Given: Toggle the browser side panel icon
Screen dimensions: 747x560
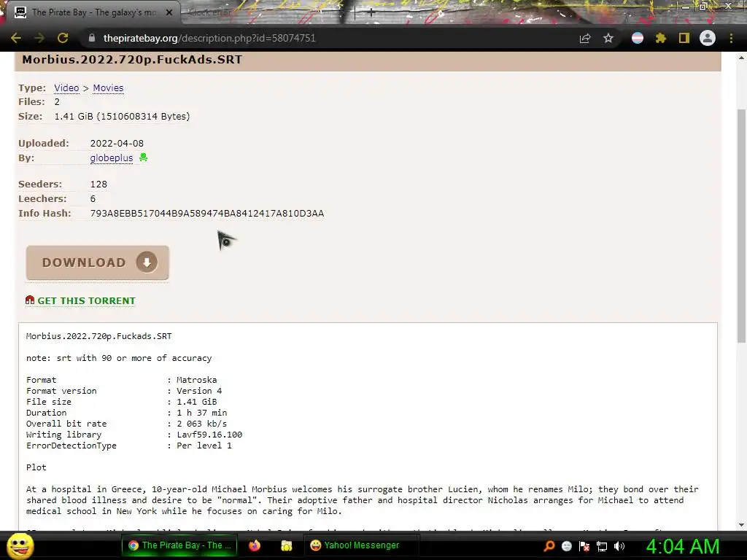Looking at the screenshot, I should click(x=684, y=38).
